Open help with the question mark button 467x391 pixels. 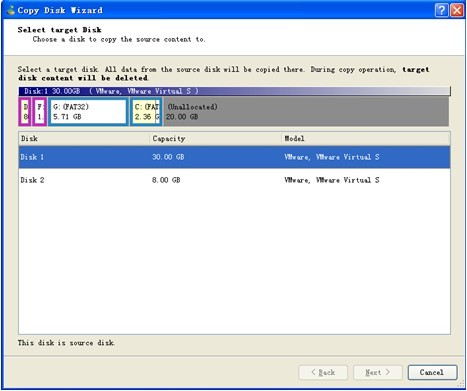click(x=441, y=10)
